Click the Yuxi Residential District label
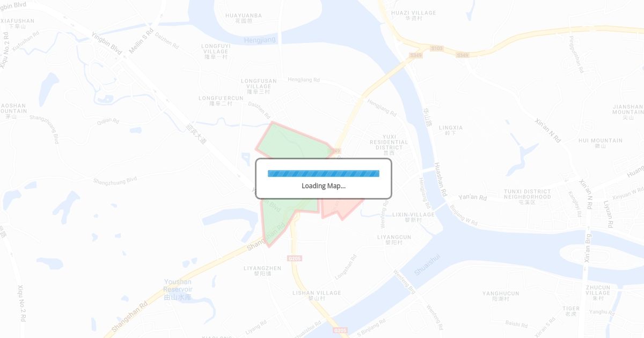This screenshot has height=338, width=644. 389,145
